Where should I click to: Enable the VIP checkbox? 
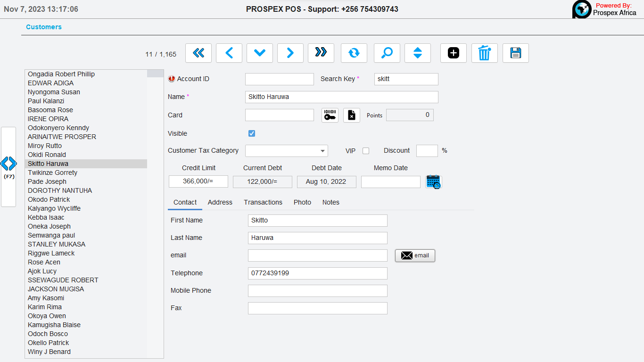pyautogui.click(x=366, y=151)
